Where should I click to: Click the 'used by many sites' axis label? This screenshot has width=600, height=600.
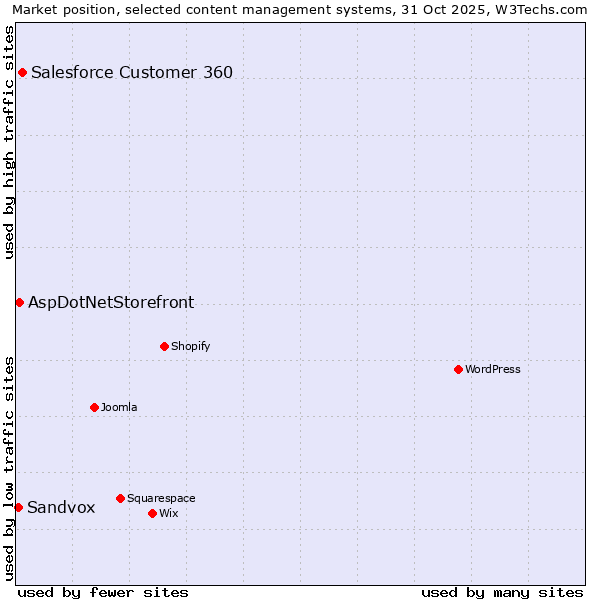click(x=502, y=592)
